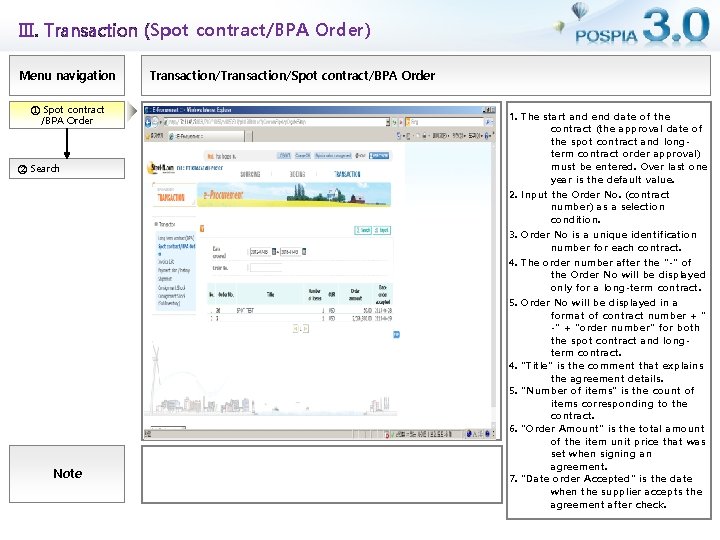The height and width of the screenshot is (540, 720).
Task: Open the TRANSACTION top menu
Action: pos(347,174)
